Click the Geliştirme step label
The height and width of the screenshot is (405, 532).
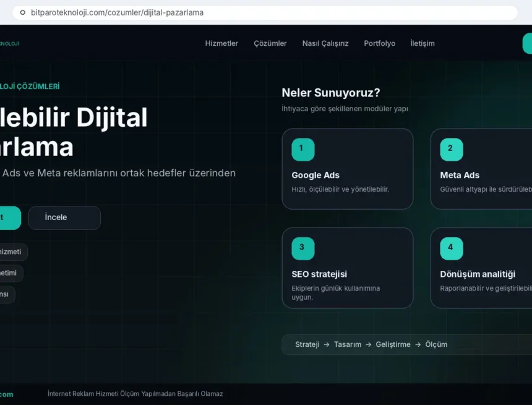click(x=393, y=344)
